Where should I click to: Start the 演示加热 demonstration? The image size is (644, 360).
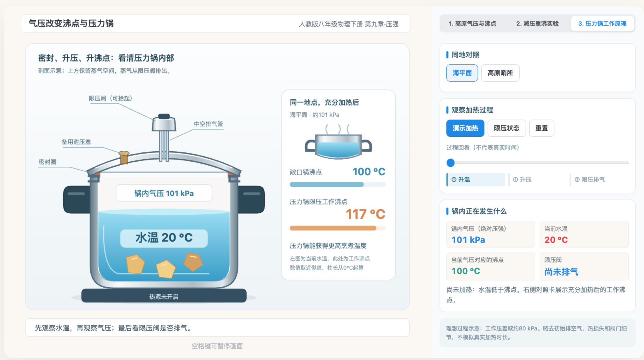coord(465,128)
